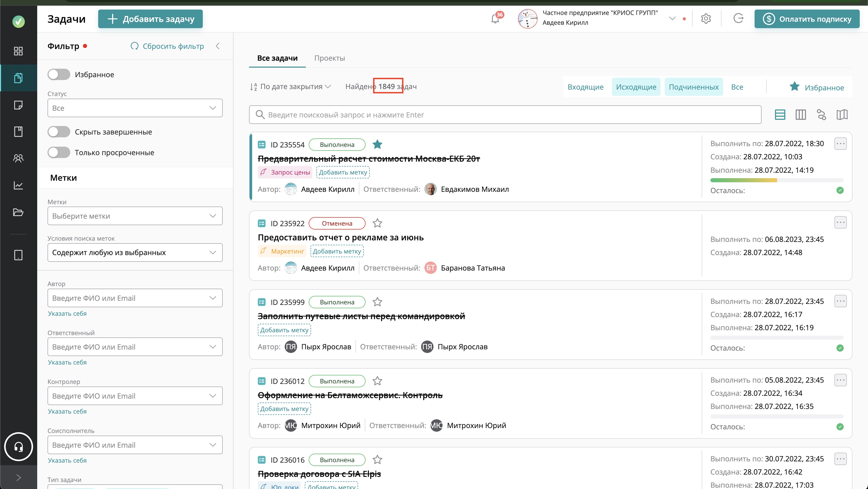Image resolution: width=868 pixels, height=489 pixels.
Task: Select the Входящие filter tab
Action: pos(585,87)
